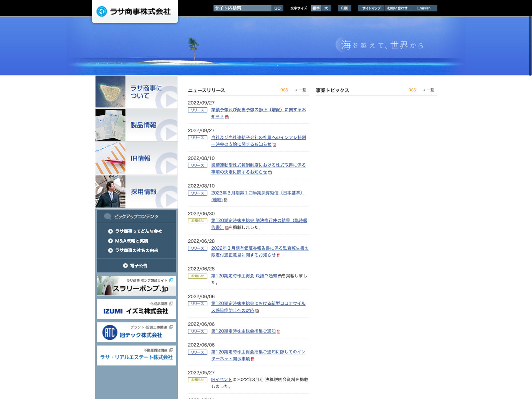
Task: Go to the 製品情報 section
Action: (x=136, y=125)
